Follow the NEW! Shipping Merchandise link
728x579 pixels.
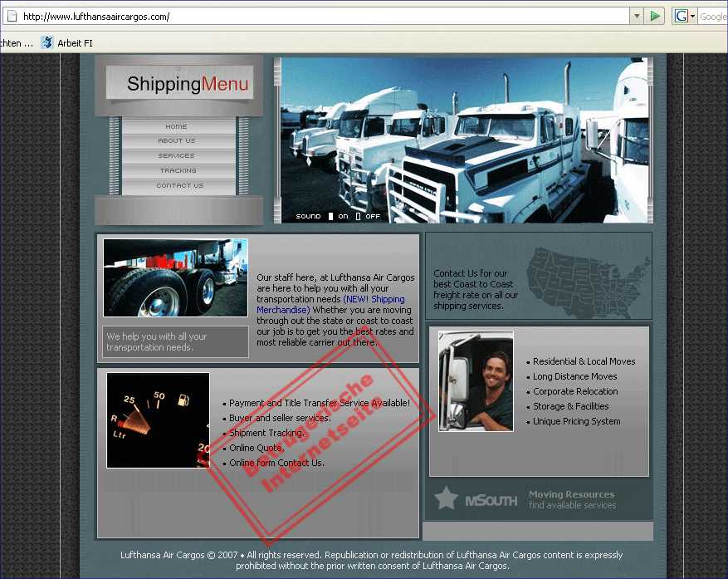tap(330, 304)
